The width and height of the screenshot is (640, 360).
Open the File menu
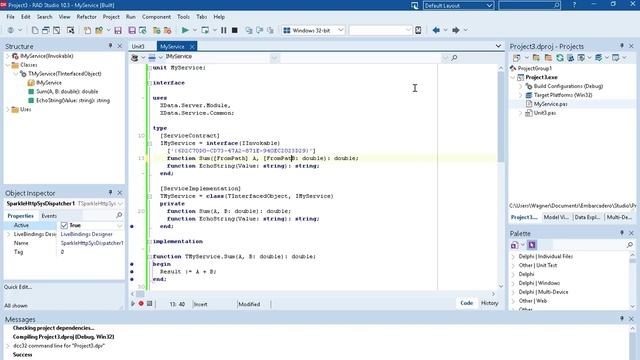(10, 17)
